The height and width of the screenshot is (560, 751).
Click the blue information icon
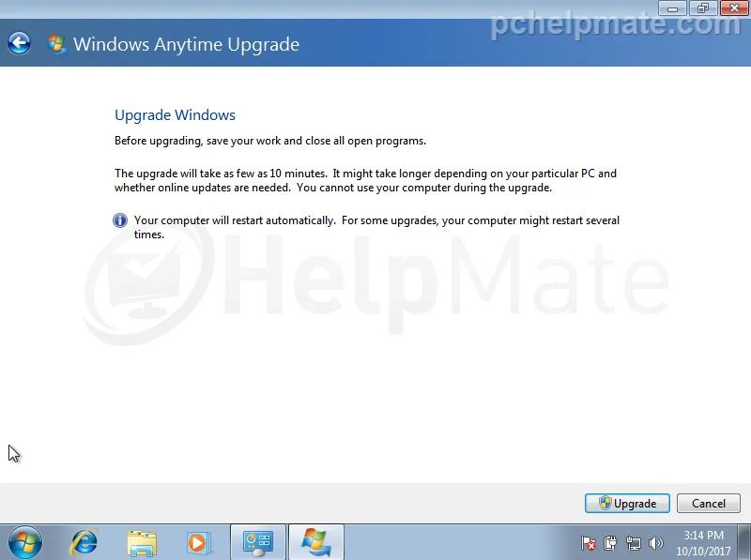click(x=120, y=220)
